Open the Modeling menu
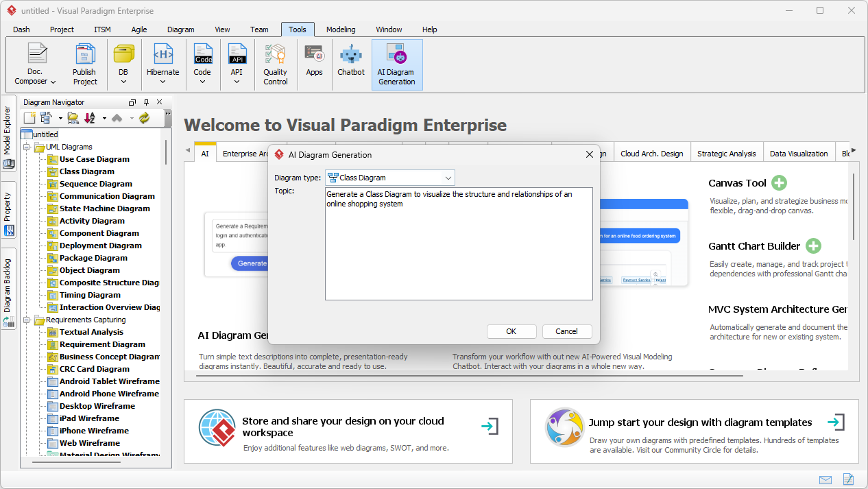868x489 pixels. [340, 29]
